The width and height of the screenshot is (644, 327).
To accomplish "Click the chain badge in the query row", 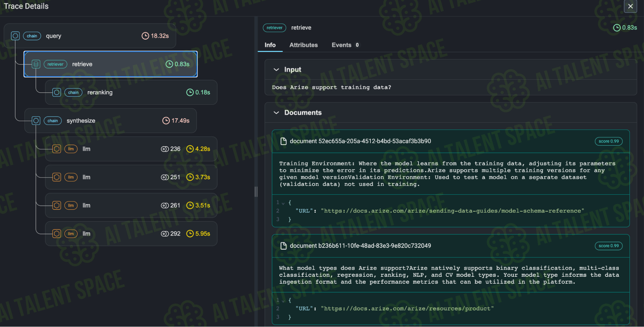I will tap(32, 36).
